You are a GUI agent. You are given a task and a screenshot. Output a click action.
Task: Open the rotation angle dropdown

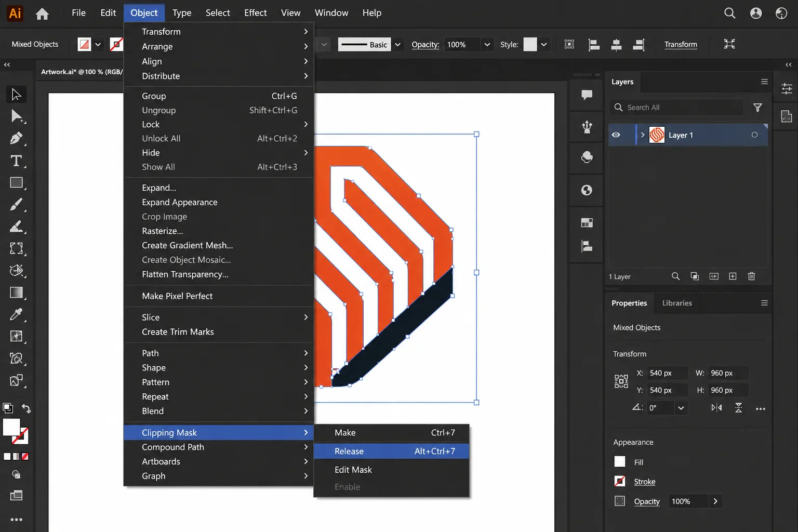681,408
